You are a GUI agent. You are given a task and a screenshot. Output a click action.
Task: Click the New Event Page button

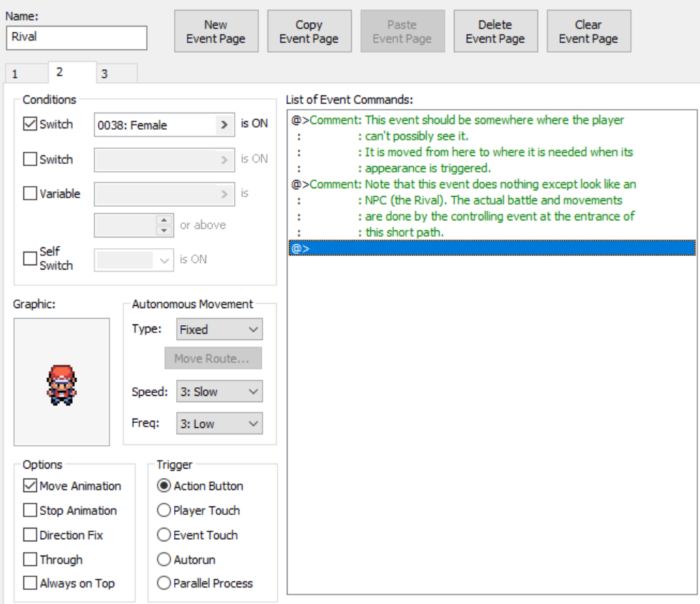tap(215, 31)
